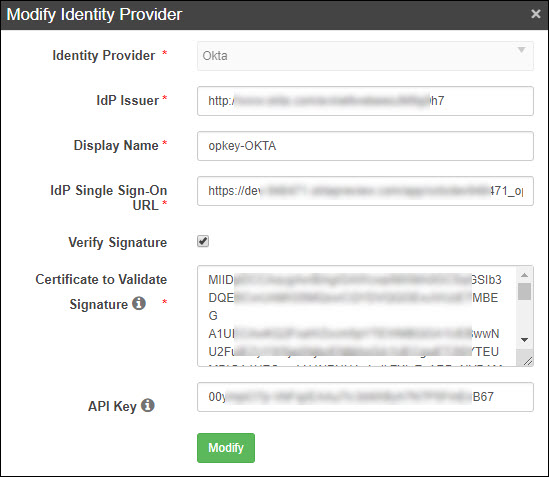The height and width of the screenshot is (477, 549).
Task: Click the Identity Provider dropdown arrow
Action: [521, 50]
